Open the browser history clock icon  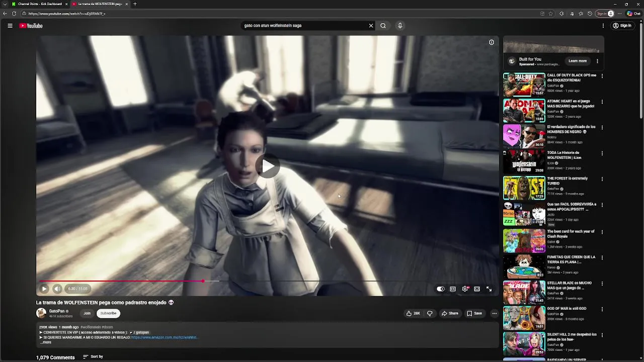(x=590, y=14)
